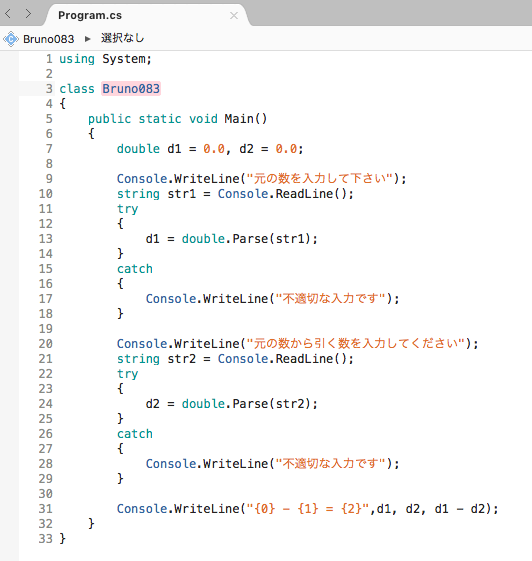The height and width of the screenshot is (561, 532).
Task: Navigate back with the left arrow
Action: pyautogui.click(x=8, y=14)
